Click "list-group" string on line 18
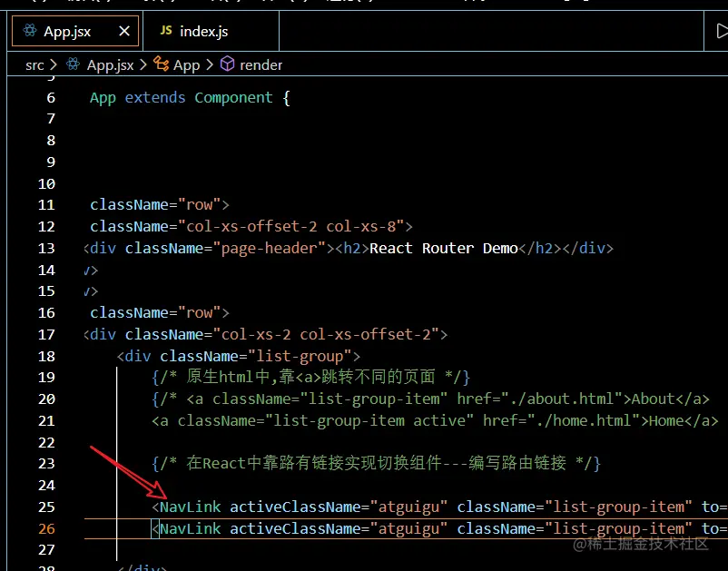Image resolution: width=728 pixels, height=571 pixels. click(x=300, y=356)
